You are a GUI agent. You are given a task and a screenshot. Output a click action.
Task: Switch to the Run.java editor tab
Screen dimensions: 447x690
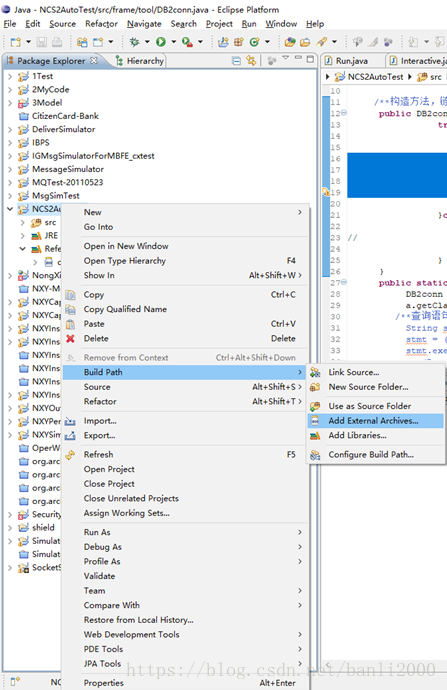352,61
